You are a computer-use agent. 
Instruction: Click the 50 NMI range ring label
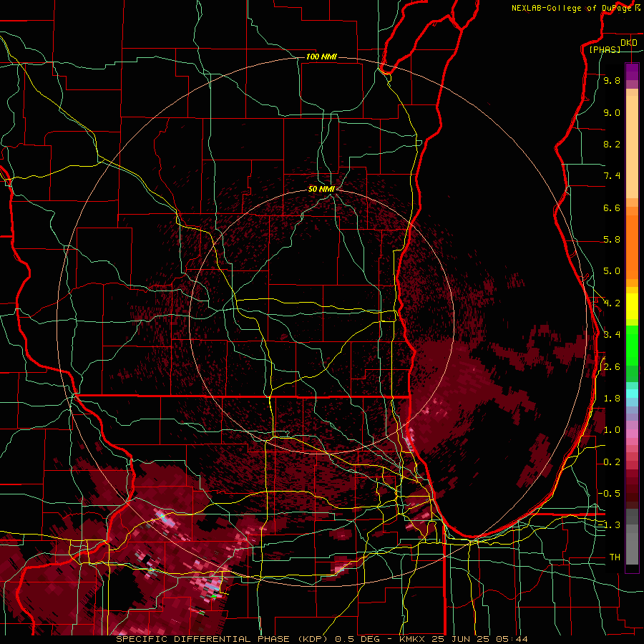coord(321,189)
